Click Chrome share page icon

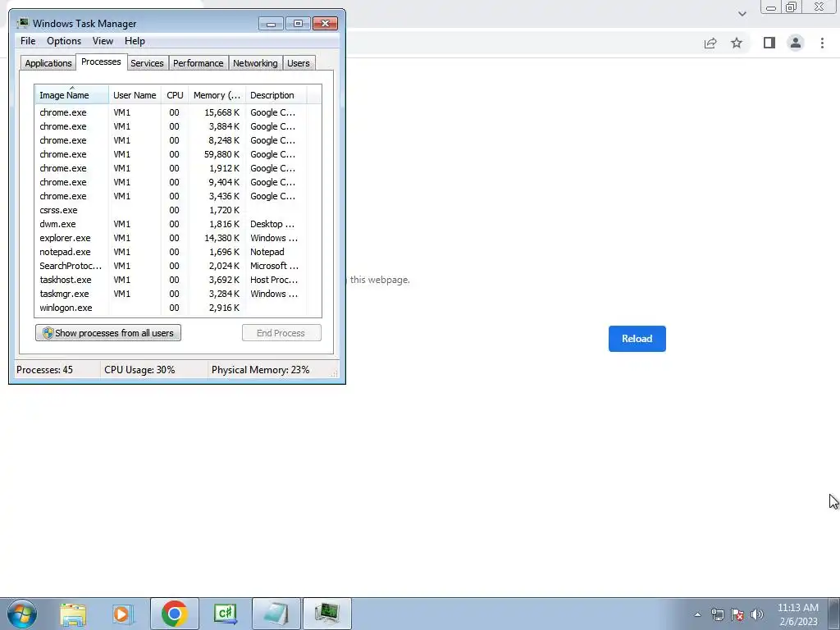(x=710, y=43)
